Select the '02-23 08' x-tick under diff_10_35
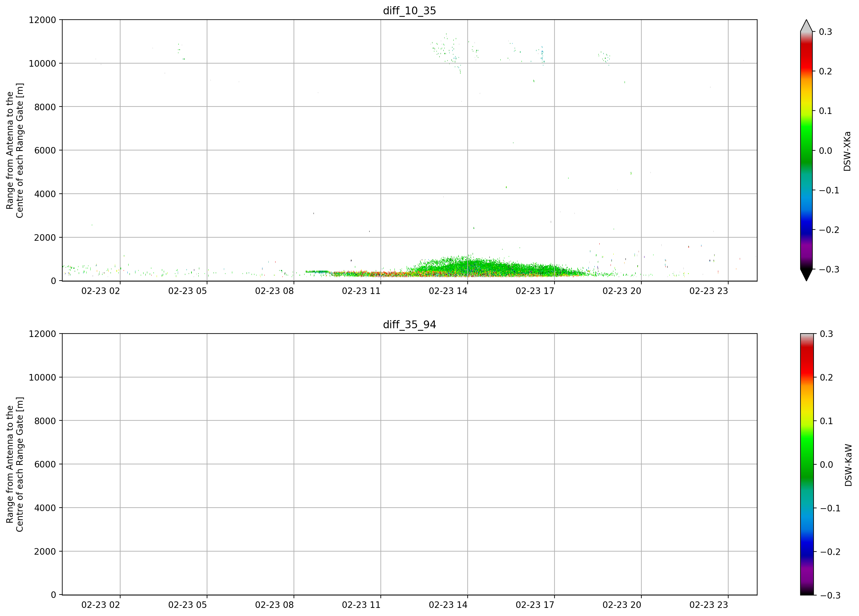Image resolution: width=859 pixels, height=616 pixels. coord(275,291)
